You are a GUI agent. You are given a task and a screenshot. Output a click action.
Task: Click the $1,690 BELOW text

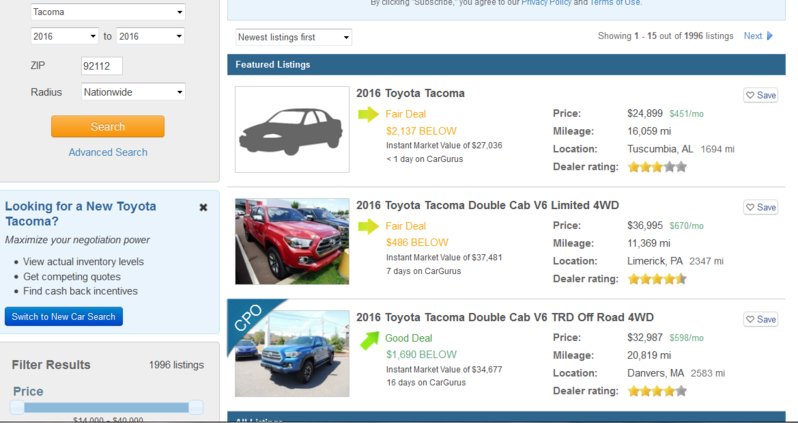(x=421, y=354)
